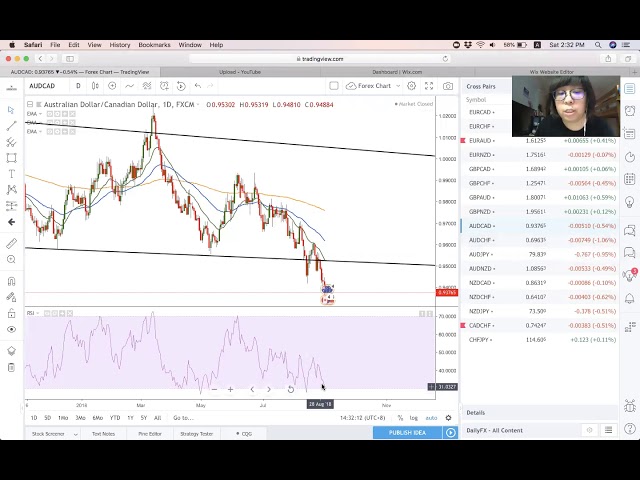The image size is (640, 480).
Task: Take a chart snapshot with camera icon
Action: click(x=447, y=86)
